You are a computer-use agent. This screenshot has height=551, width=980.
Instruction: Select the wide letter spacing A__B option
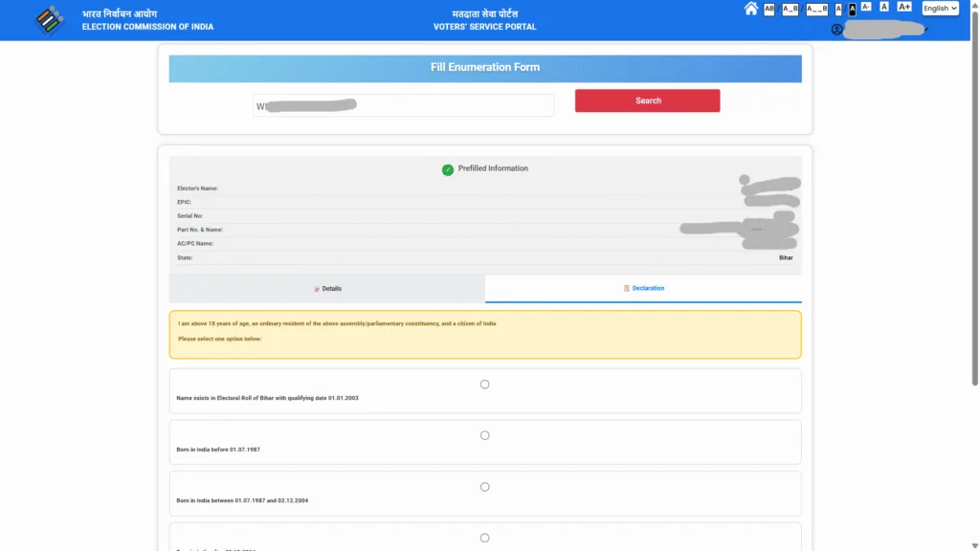tap(817, 9)
